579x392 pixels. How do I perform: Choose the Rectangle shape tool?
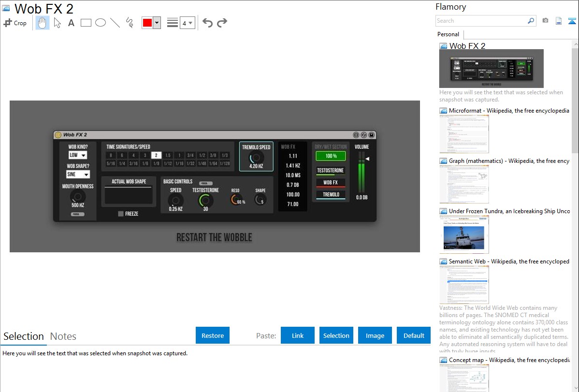tap(86, 23)
